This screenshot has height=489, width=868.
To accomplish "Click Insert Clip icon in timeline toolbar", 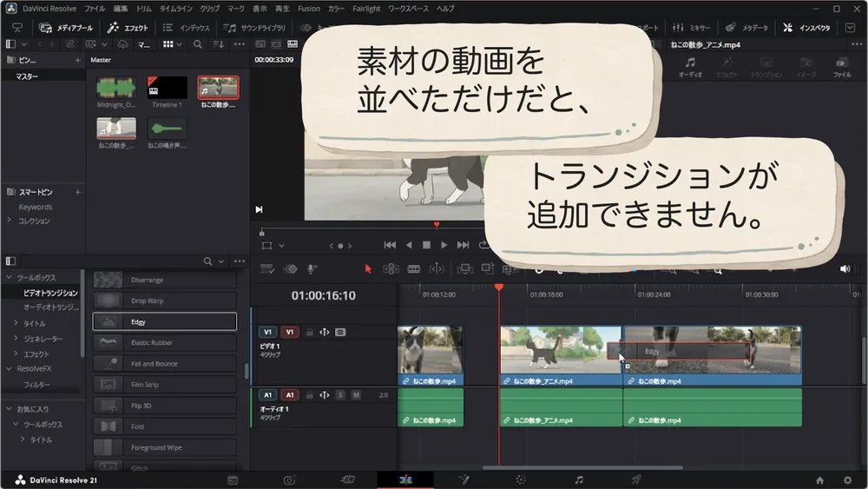I will 464,269.
